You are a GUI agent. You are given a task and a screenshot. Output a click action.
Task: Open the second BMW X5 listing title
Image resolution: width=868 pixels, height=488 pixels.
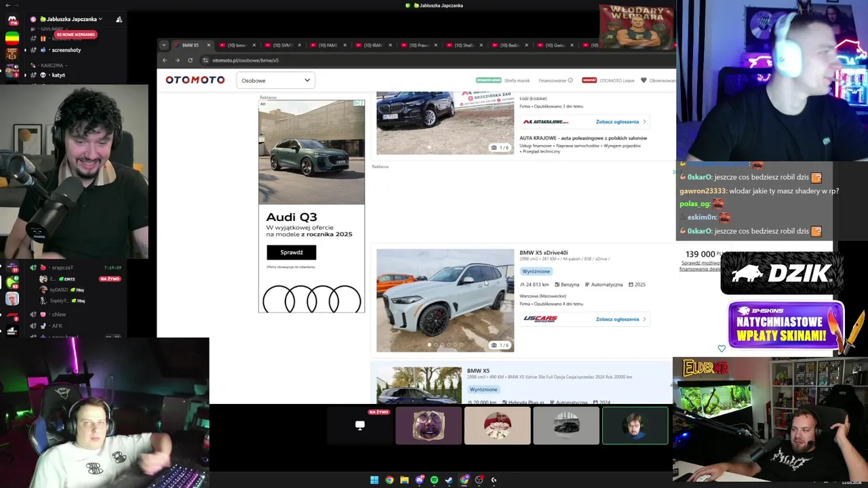[x=478, y=371]
